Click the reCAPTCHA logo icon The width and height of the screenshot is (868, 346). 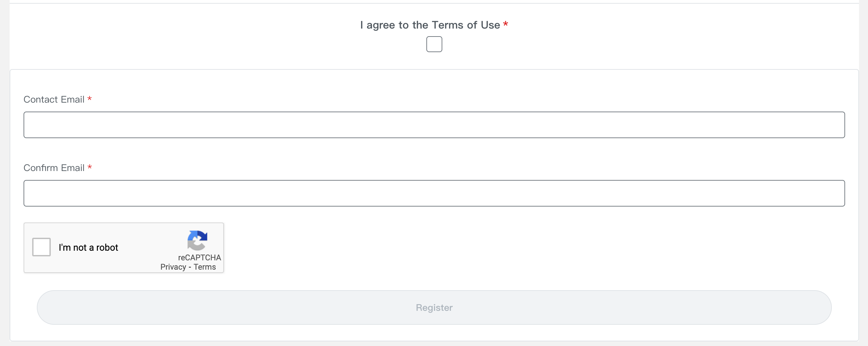[197, 240]
